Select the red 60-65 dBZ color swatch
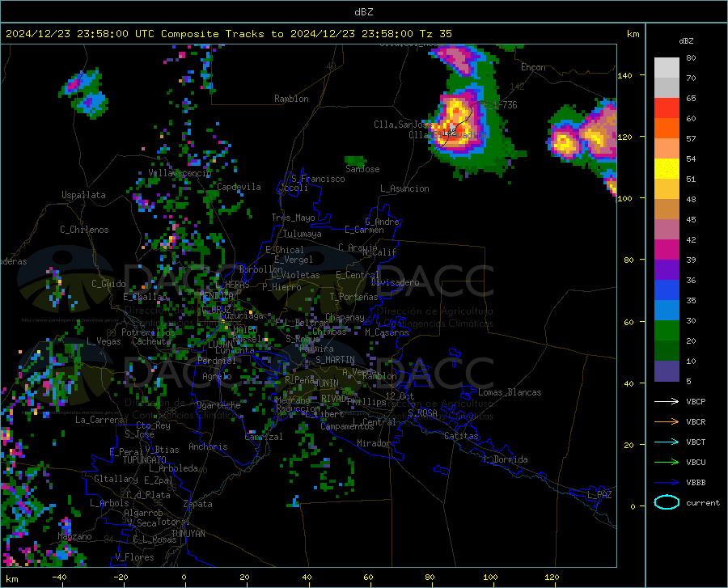Screen dimensions: 728x588 pyautogui.click(x=667, y=108)
